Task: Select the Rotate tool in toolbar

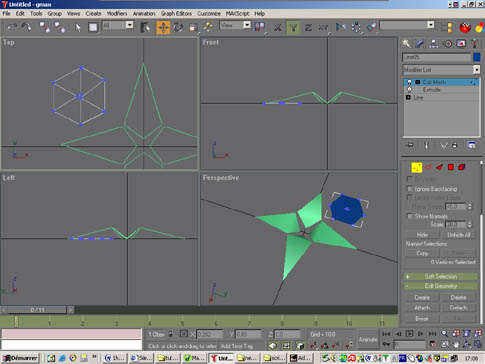Action: tap(178, 27)
